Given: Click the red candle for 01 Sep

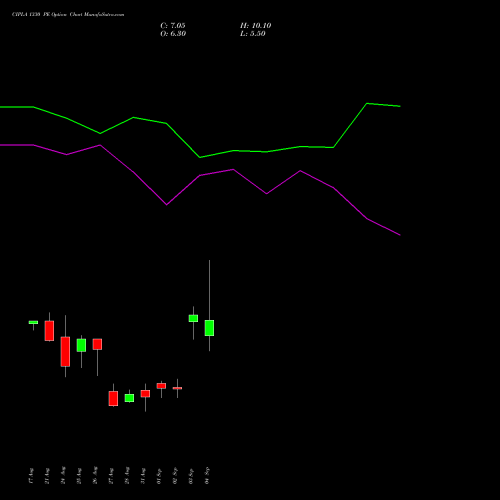Looking at the screenshot, I should [x=161, y=386].
